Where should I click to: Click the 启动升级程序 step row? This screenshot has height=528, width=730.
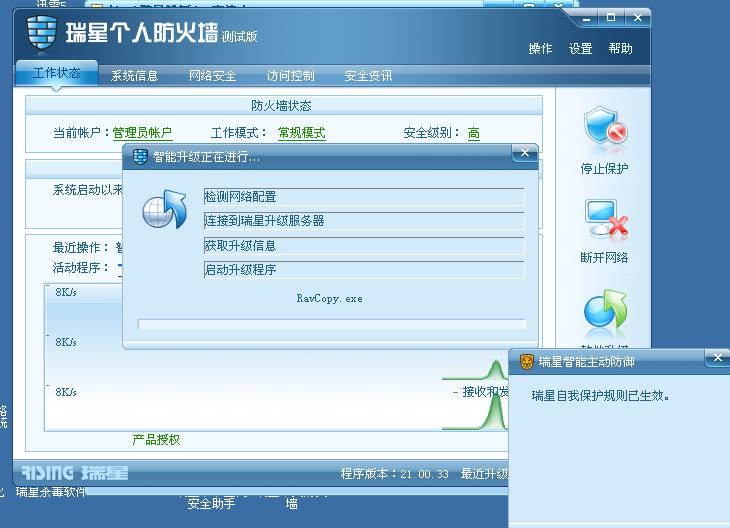pos(364,270)
